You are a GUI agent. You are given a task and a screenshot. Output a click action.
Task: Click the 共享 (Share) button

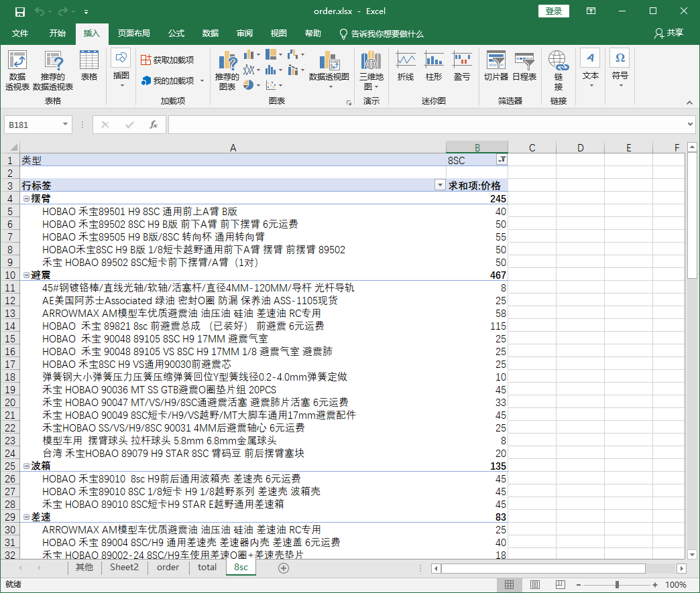point(668,33)
